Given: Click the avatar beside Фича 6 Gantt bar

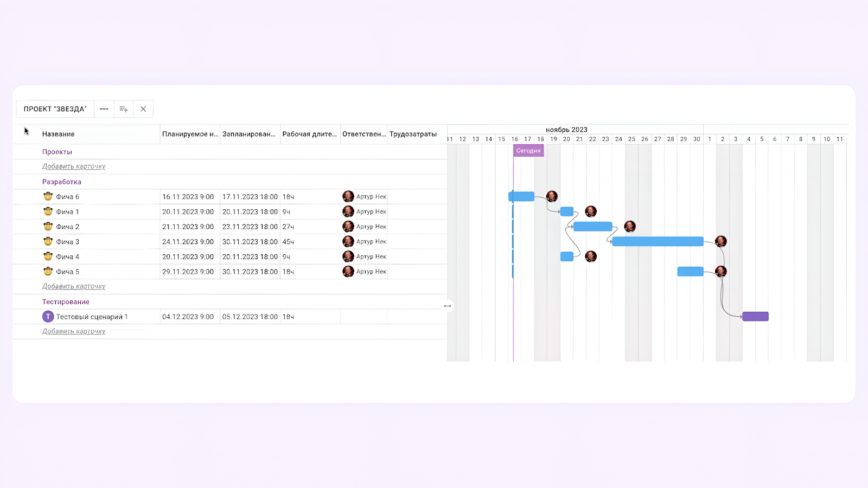Looking at the screenshot, I should (x=552, y=196).
